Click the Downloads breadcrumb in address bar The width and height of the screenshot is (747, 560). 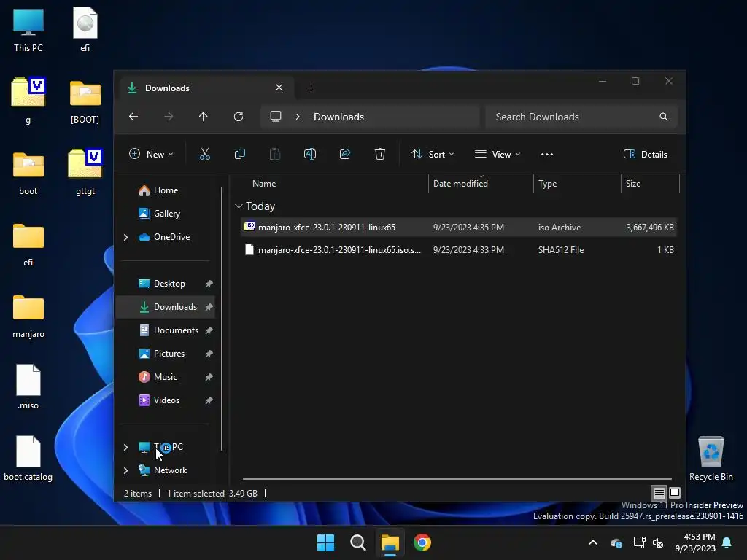(x=338, y=117)
